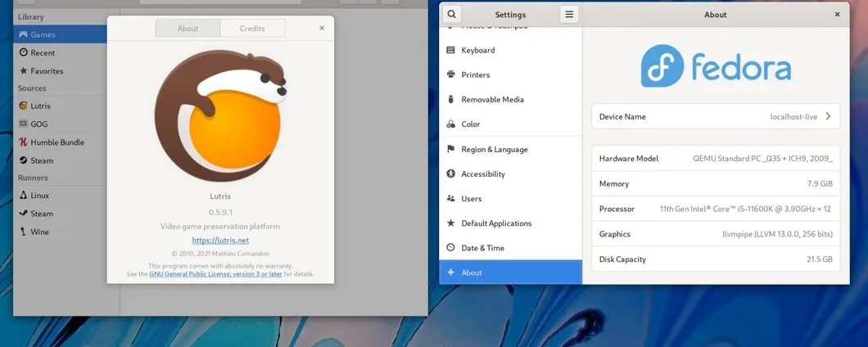Click the Processor i5-11600K value
868x347 pixels.
point(746,210)
